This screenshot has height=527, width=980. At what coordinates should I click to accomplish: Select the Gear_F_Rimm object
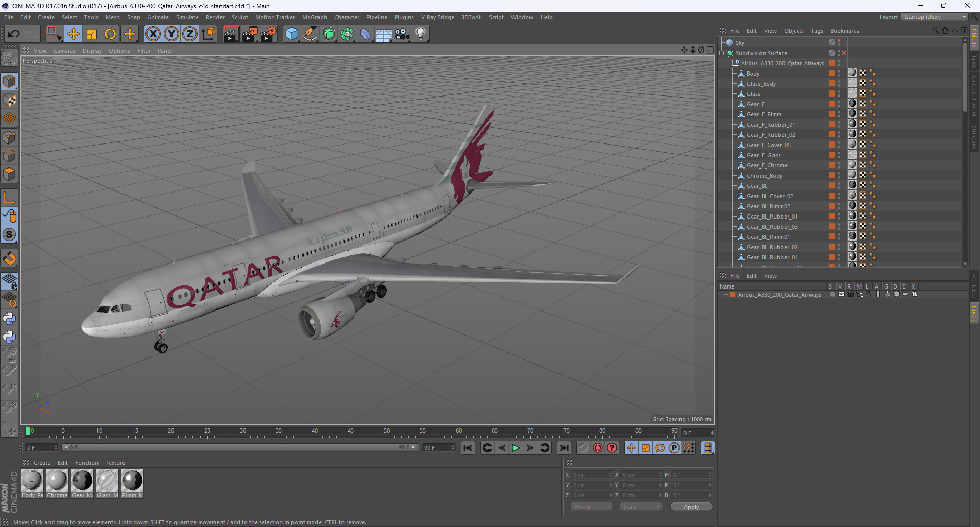point(764,114)
